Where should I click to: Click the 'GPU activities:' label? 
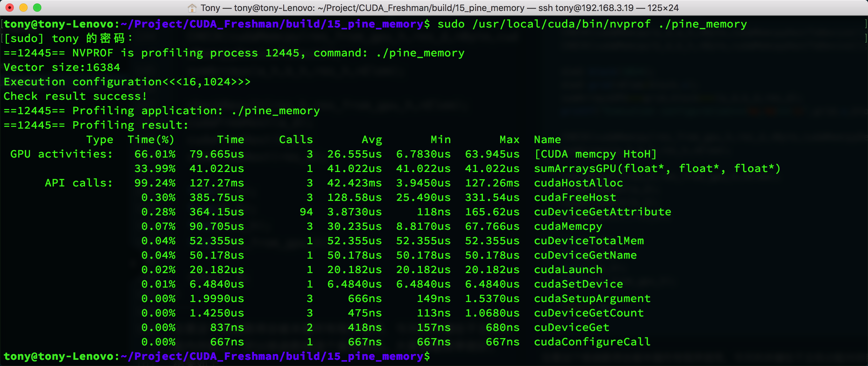(x=62, y=154)
